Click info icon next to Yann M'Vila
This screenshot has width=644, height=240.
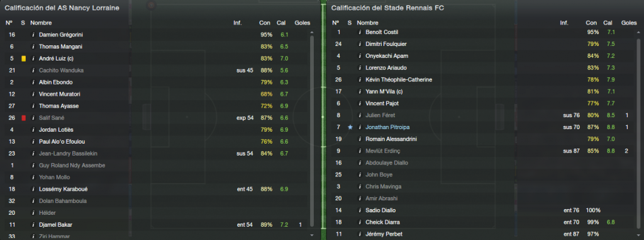(x=359, y=92)
